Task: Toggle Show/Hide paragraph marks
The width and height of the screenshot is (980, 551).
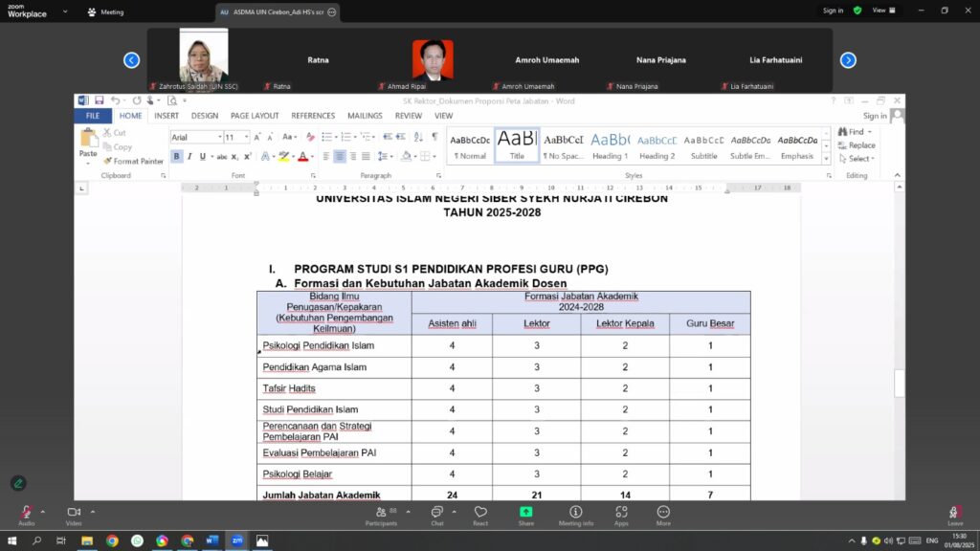Action: pyautogui.click(x=435, y=137)
